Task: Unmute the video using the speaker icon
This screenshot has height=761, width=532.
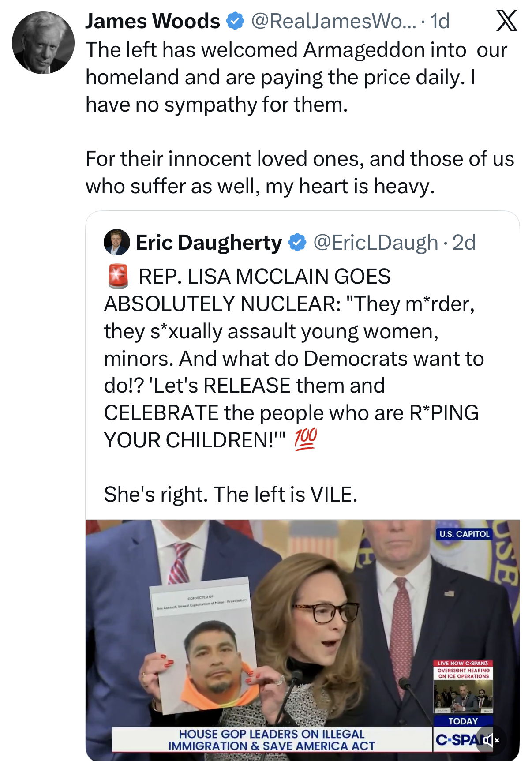Action: pos(490,740)
